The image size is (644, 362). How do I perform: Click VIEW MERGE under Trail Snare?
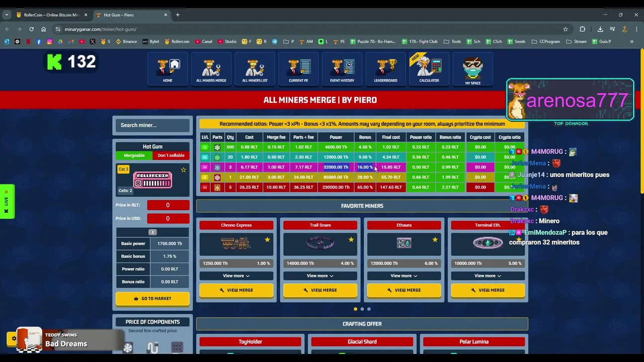coord(320,290)
